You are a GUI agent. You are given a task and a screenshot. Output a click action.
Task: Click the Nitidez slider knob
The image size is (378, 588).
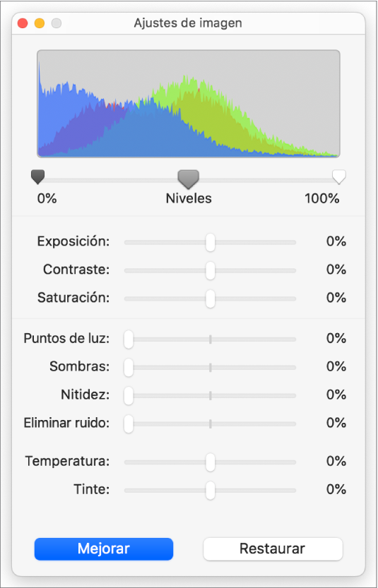129,395
